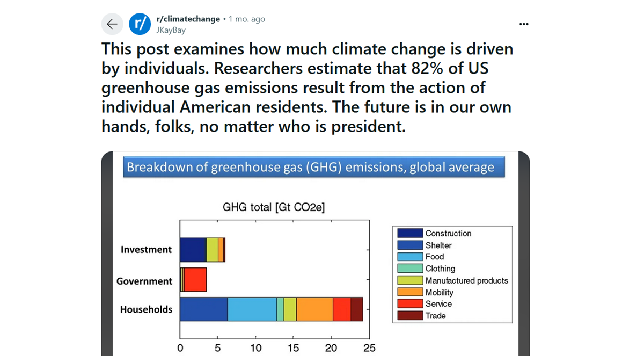Click the Households mobility orange segment
Screen dimensions: 644x362
click(x=314, y=309)
